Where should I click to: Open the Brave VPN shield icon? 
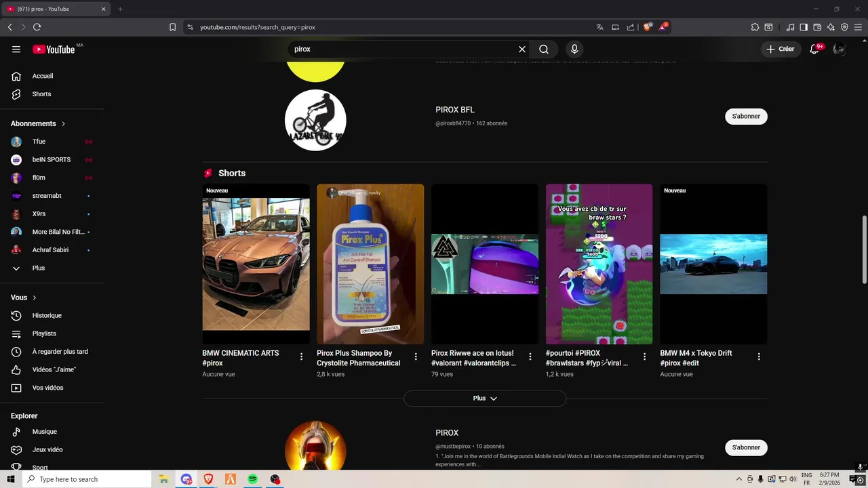click(844, 27)
